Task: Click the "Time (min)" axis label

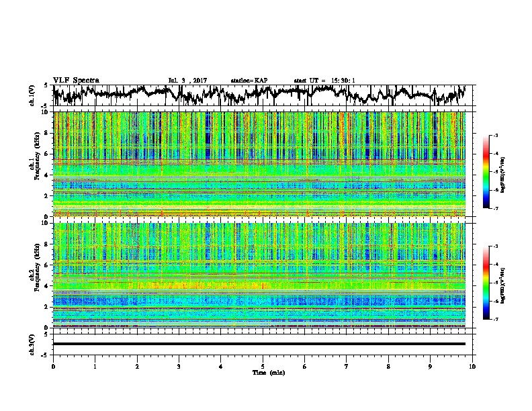Action: pyautogui.click(x=269, y=373)
